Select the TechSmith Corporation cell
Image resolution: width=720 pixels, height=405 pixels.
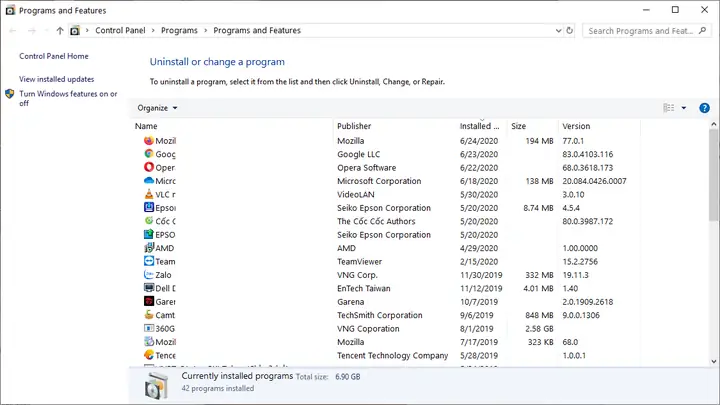380,315
